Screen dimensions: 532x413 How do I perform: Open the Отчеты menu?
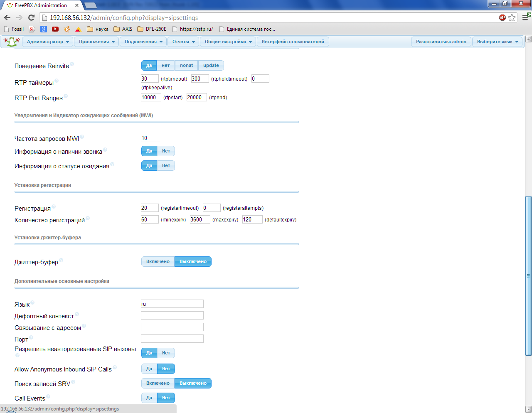point(183,42)
